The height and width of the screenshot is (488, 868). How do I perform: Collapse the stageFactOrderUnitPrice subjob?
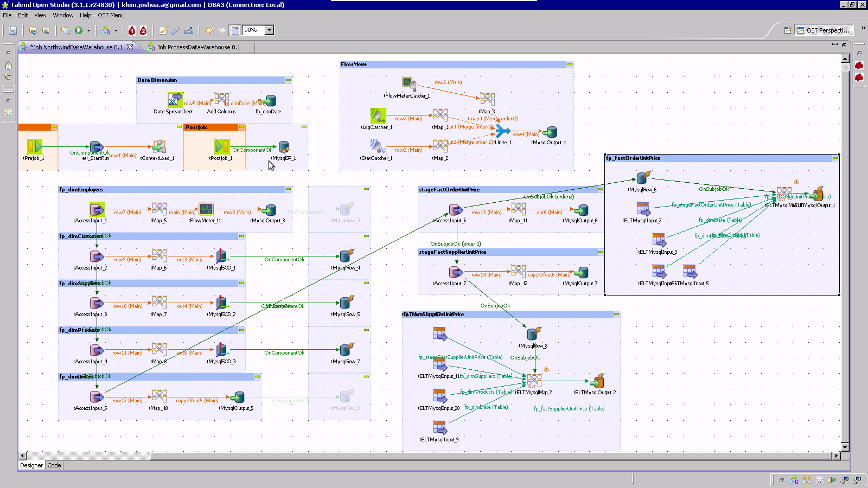(601, 190)
